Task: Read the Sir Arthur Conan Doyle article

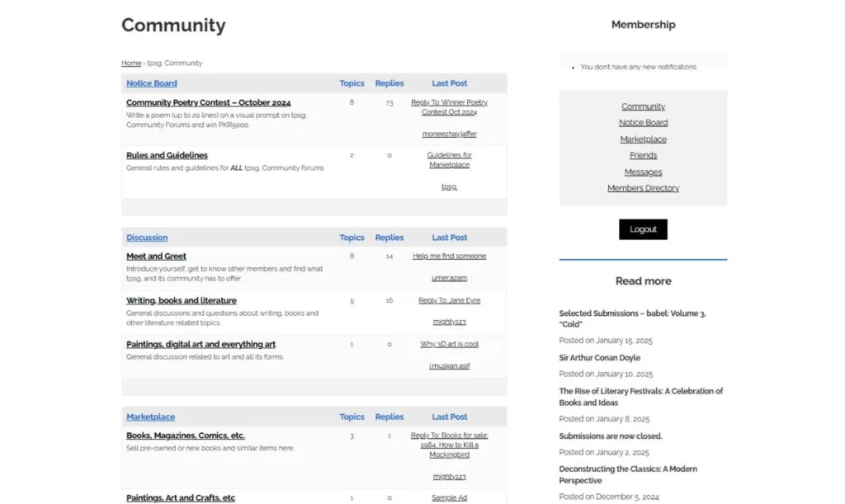Action: (x=599, y=358)
